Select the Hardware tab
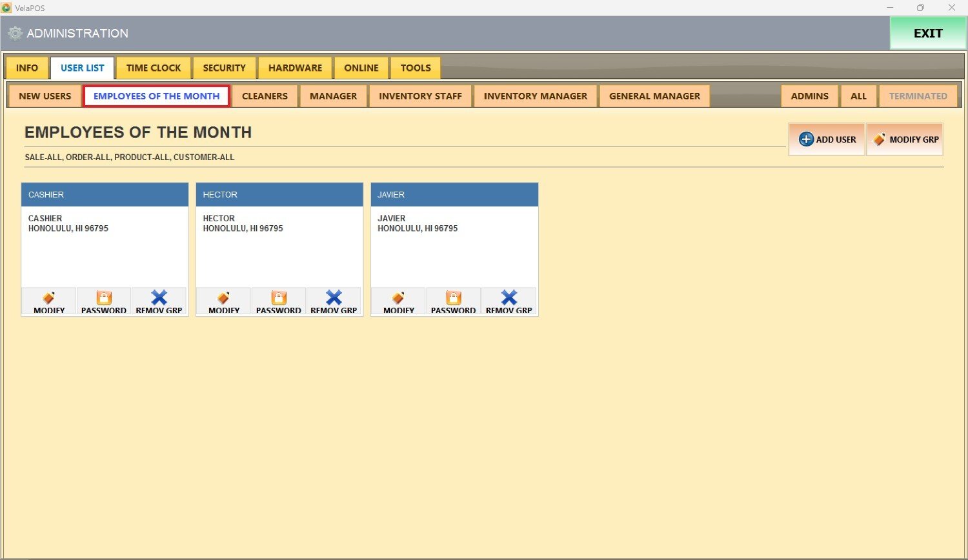This screenshot has width=968, height=560. point(295,68)
